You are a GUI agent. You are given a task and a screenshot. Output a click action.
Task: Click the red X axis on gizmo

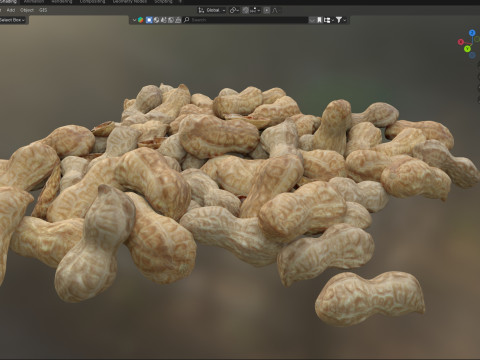(x=461, y=42)
